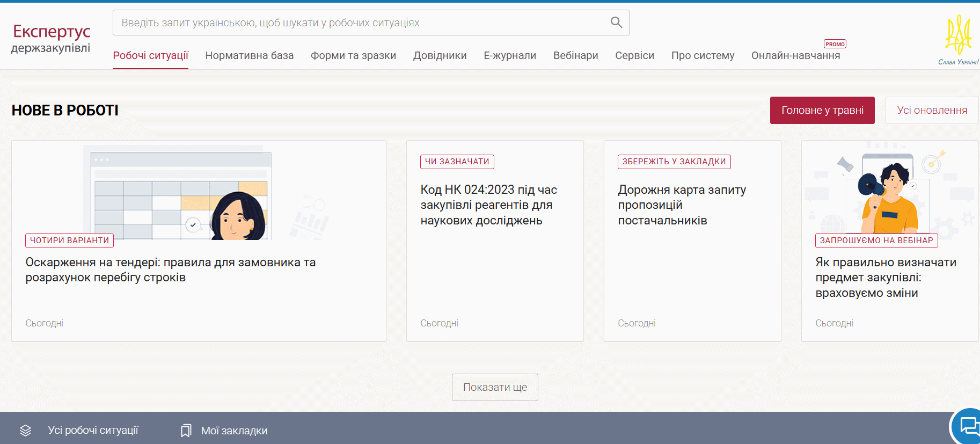Click the webinar illustration with megaphone
Screen dimensions: 980x444
pyautogui.click(x=889, y=191)
